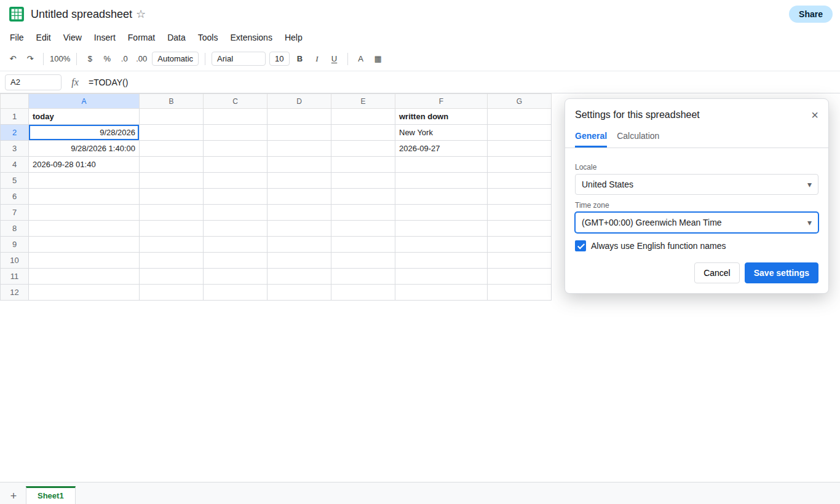
Task: Click the formula bar showing =TODAY()
Action: [x=461, y=82]
